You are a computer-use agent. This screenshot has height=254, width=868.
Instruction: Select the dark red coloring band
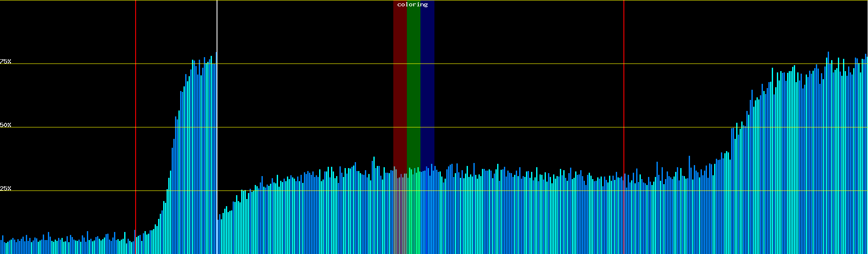coord(400,85)
